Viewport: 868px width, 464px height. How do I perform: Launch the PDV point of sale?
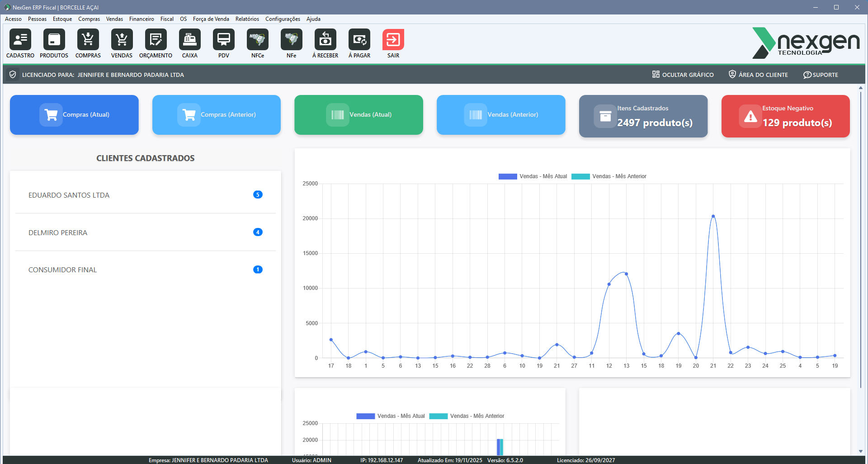point(224,40)
